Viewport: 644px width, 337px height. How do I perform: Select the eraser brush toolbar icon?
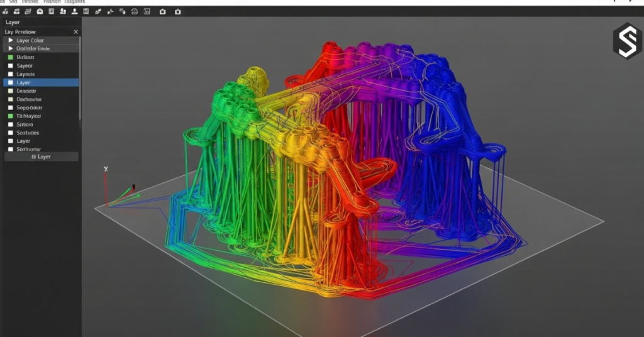click(x=98, y=11)
